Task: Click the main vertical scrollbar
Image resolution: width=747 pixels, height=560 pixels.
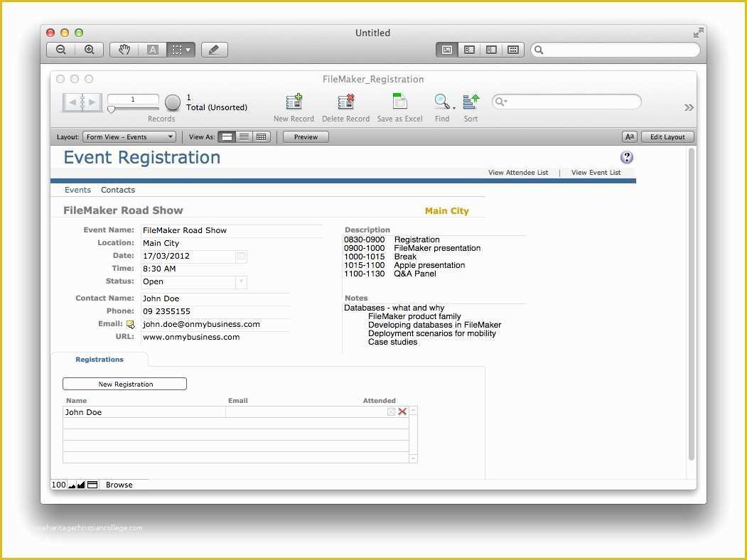Action: [x=692, y=304]
